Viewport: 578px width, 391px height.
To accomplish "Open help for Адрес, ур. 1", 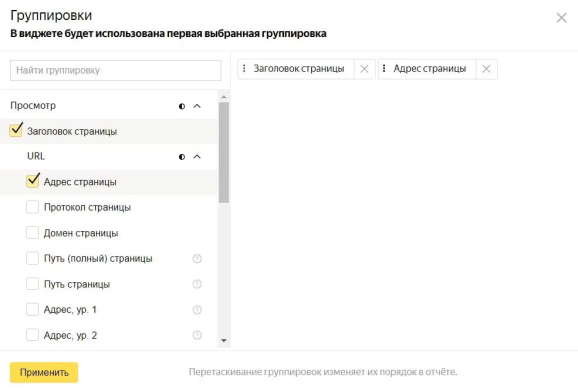I will click(197, 310).
